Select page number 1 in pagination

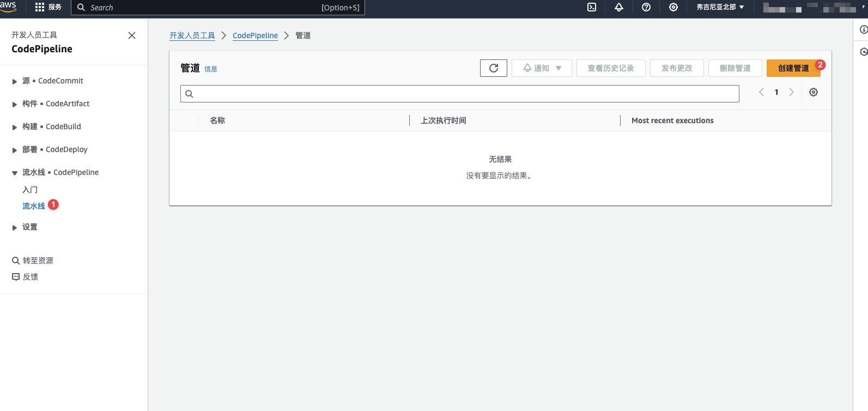point(776,92)
